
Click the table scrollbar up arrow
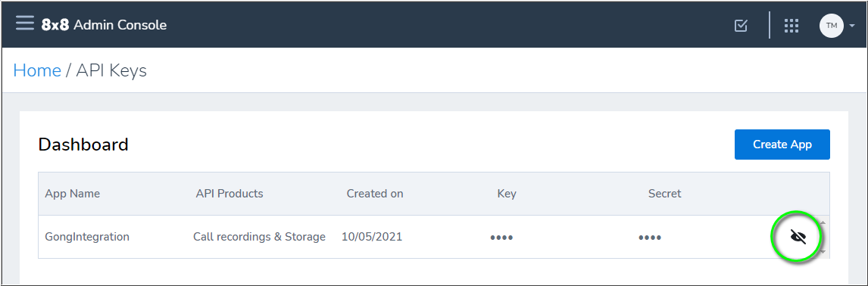[822, 222]
